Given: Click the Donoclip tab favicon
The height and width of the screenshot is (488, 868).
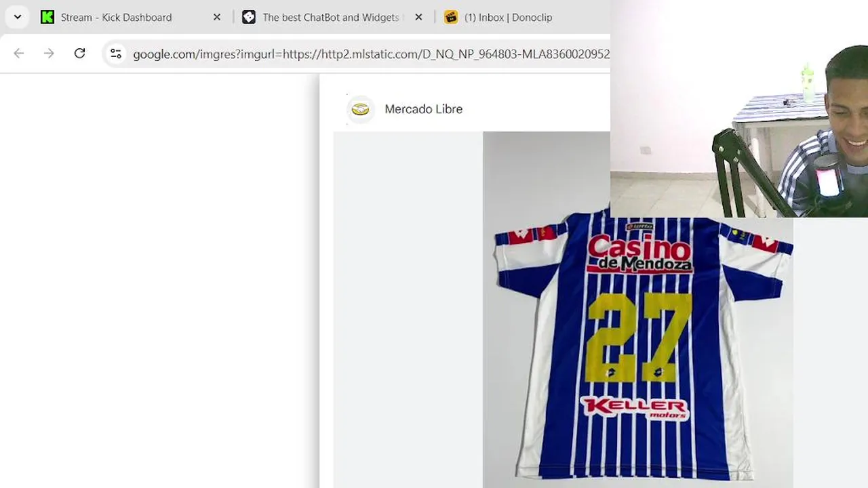Looking at the screenshot, I should pos(451,17).
